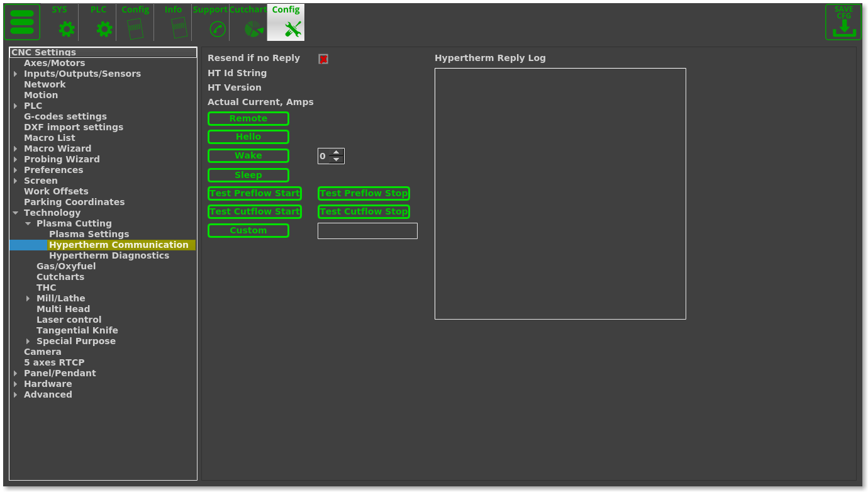The width and height of the screenshot is (868, 492).
Task: Open the Support phone icon tab
Action: tap(217, 29)
